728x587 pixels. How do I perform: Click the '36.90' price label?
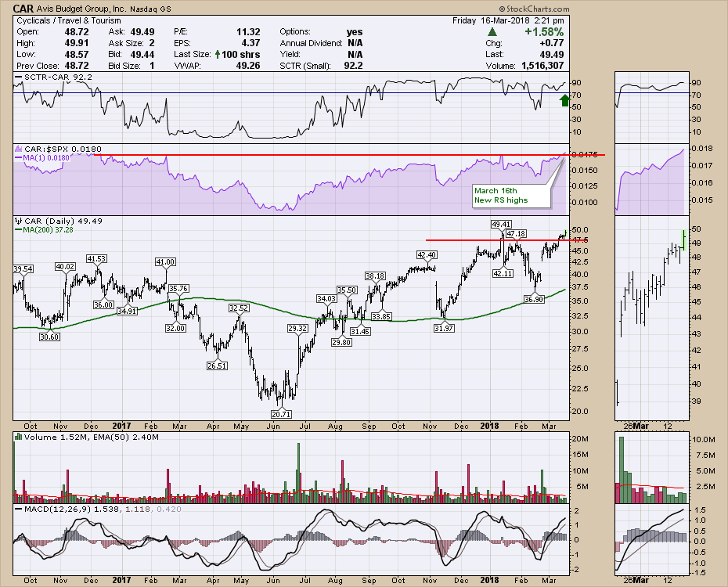click(533, 299)
